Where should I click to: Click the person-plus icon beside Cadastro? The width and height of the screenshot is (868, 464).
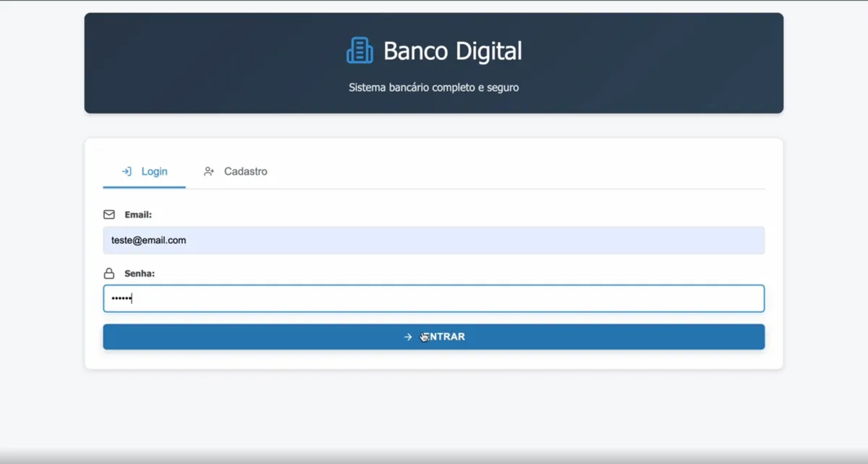pyautogui.click(x=209, y=172)
